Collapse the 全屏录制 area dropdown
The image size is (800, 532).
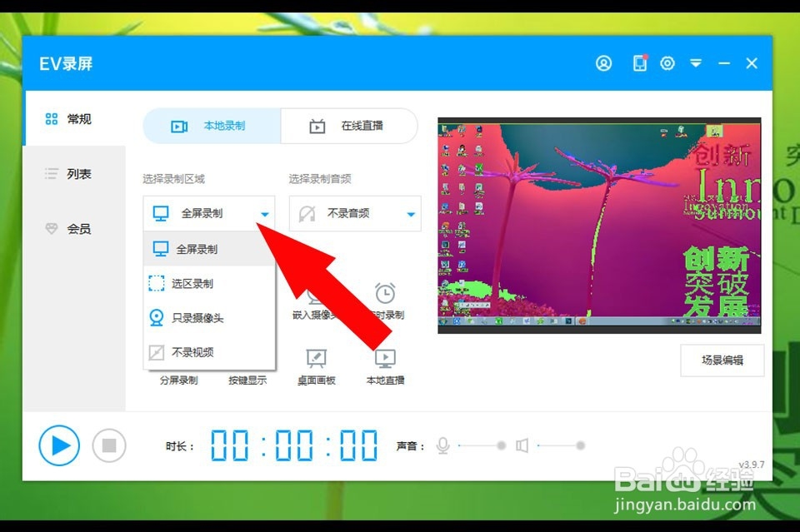coord(209,213)
